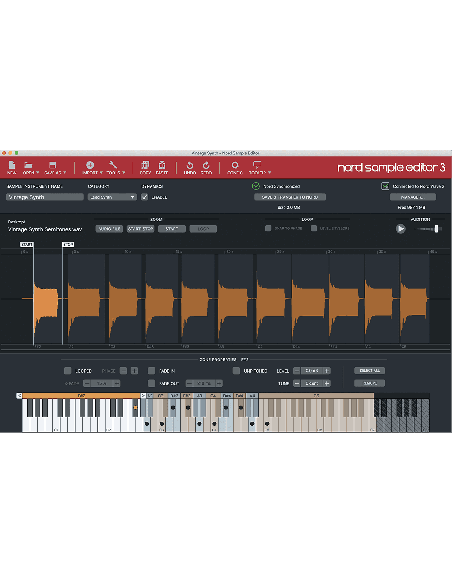452x584 pixels.
Task: Click the Undo arrow icon
Action: point(190,165)
